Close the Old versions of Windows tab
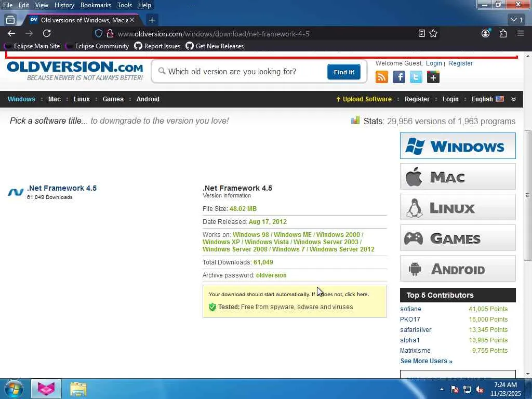Viewport: 532px width, 399px height. click(132, 20)
